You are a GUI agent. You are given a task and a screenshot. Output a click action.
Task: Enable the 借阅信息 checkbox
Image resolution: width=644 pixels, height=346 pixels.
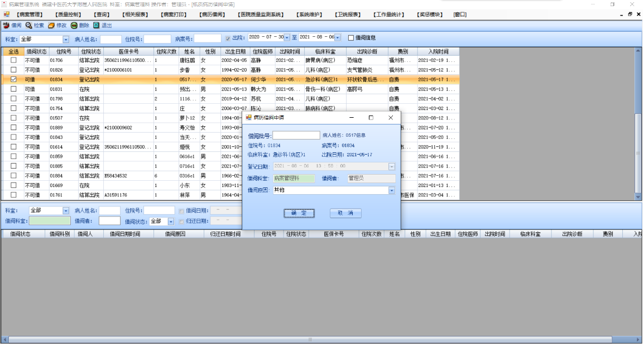pyautogui.click(x=351, y=38)
